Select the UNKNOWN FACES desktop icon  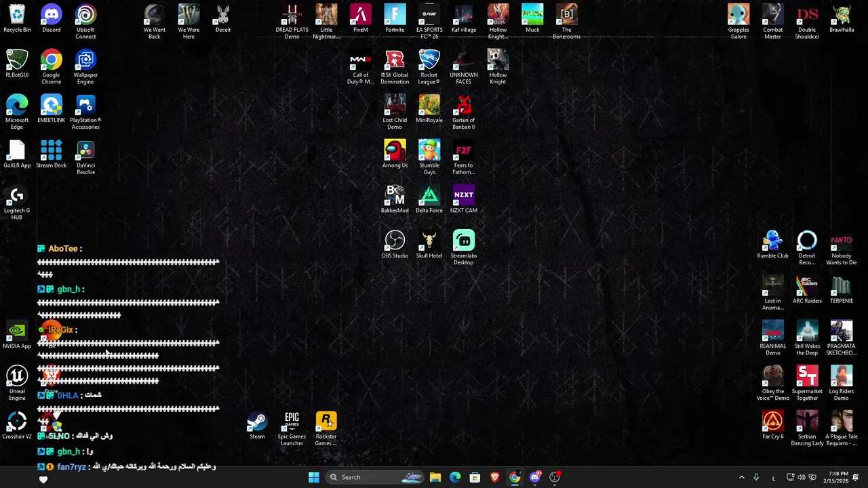[x=464, y=67]
